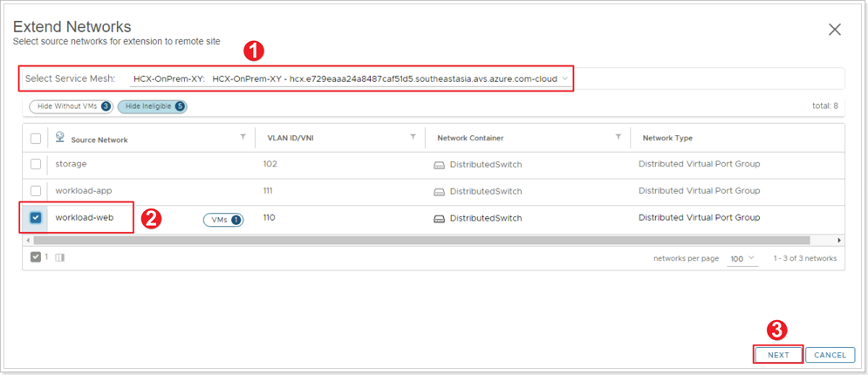Image resolution: width=868 pixels, height=375 pixels.
Task: Open the networks per page dropdown
Action: click(742, 259)
